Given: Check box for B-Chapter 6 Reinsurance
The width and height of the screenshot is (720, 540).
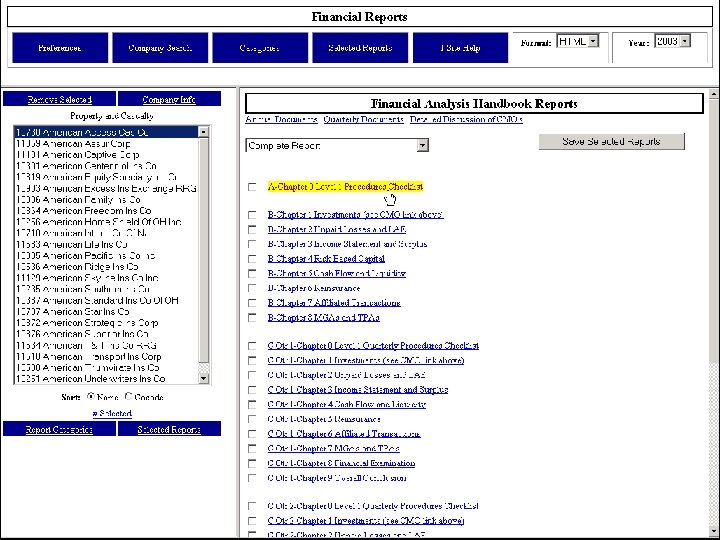Looking at the screenshot, I should click(x=252, y=288).
